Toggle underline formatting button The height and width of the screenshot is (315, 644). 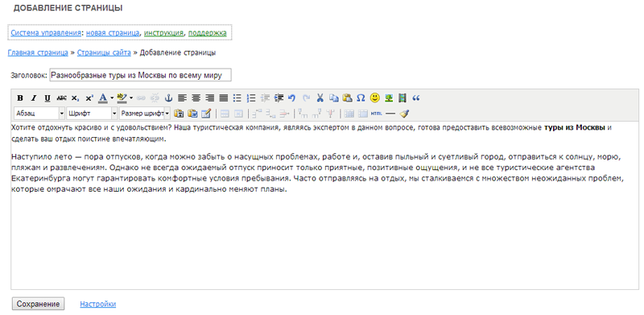pyautogui.click(x=47, y=97)
